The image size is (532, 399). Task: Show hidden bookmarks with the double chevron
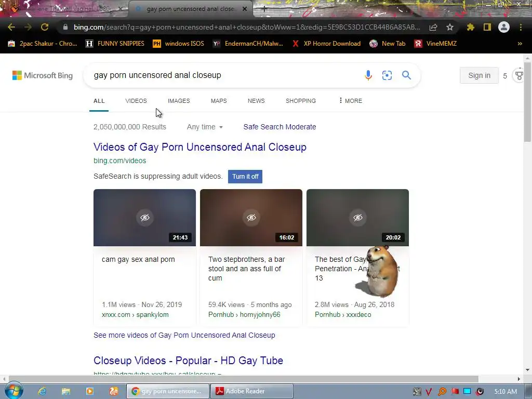[520, 44]
